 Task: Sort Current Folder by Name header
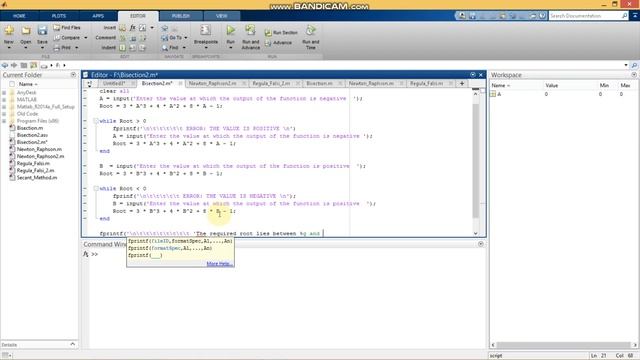click(28, 84)
